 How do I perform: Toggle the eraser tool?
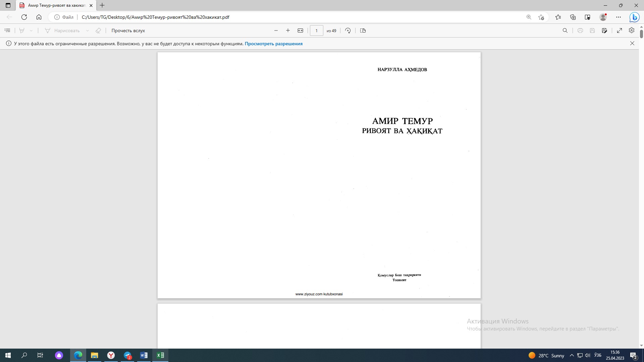98,31
